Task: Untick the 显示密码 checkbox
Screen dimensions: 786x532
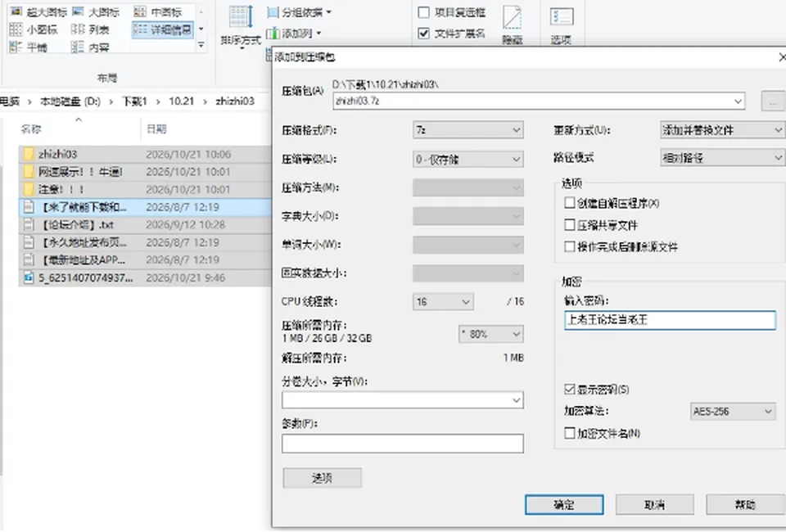Action: coord(570,390)
